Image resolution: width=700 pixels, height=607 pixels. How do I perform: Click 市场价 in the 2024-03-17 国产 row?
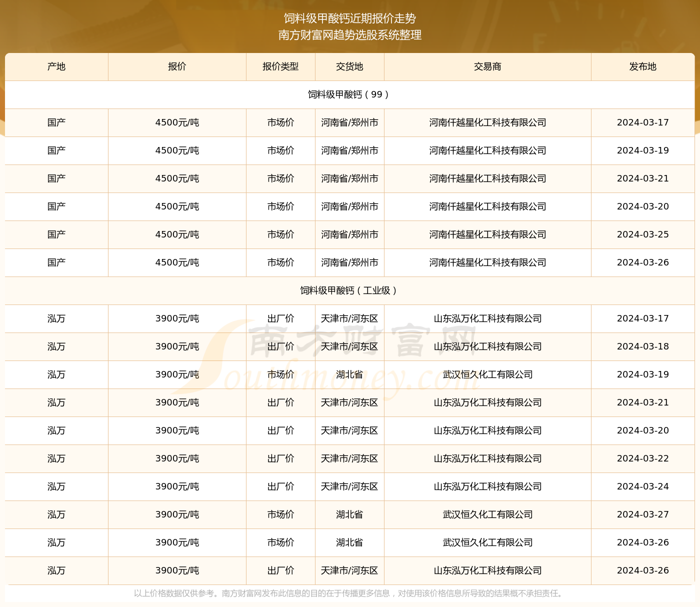tap(280, 122)
